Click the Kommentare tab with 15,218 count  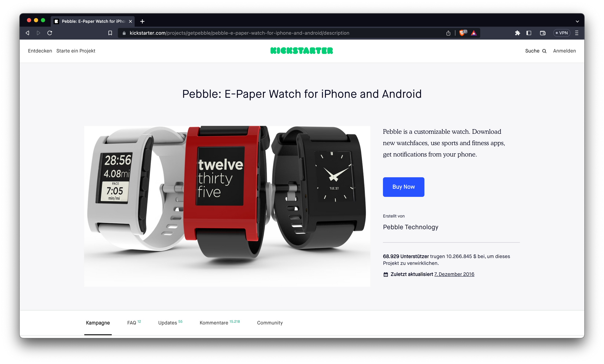click(x=213, y=323)
